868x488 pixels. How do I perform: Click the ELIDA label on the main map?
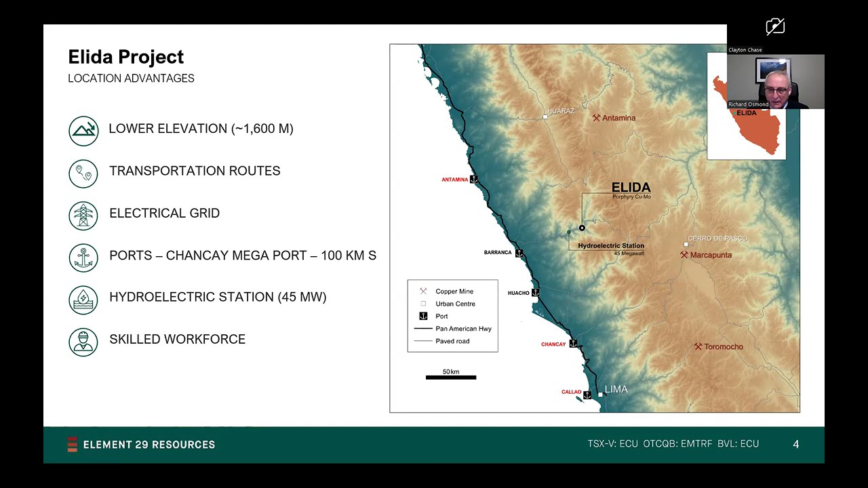pos(631,188)
